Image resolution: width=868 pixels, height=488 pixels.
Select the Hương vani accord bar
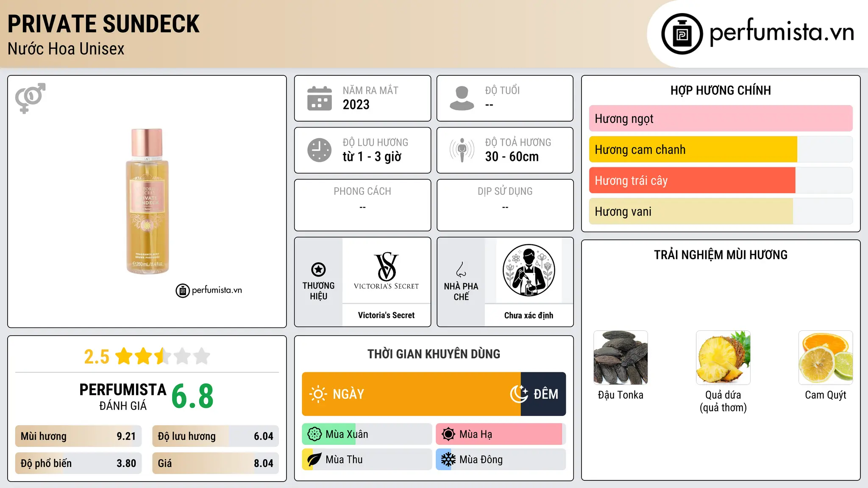tap(721, 211)
